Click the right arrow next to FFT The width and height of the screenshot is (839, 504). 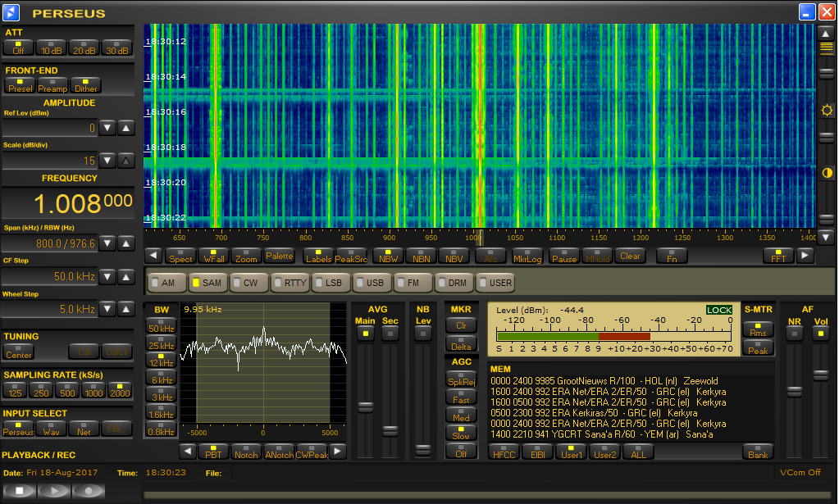point(805,256)
